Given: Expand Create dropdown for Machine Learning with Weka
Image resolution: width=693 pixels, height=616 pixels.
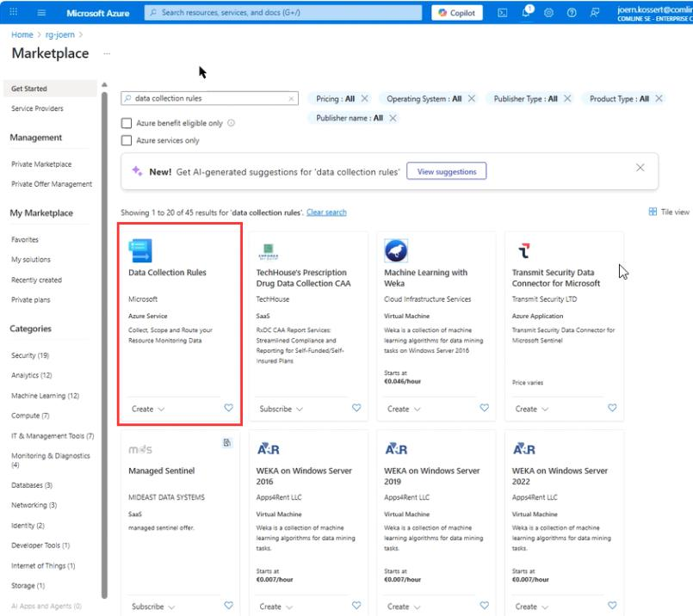Looking at the screenshot, I should (404, 409).
